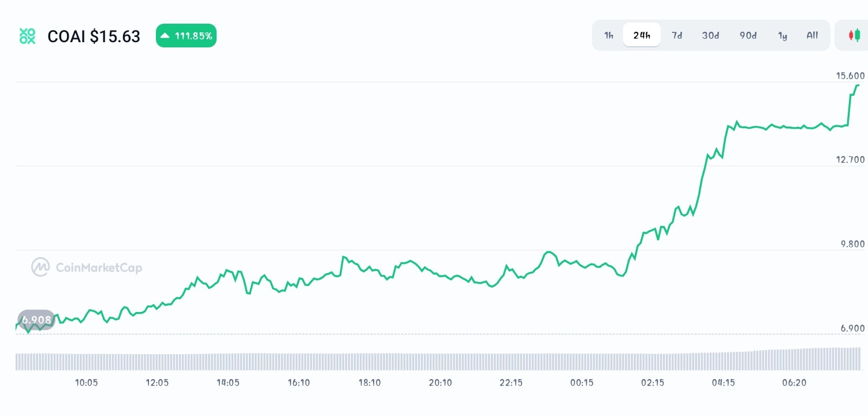Click the volume bars below the chart
The height and width of the screenshot is (416, 868).
point(438,359)
